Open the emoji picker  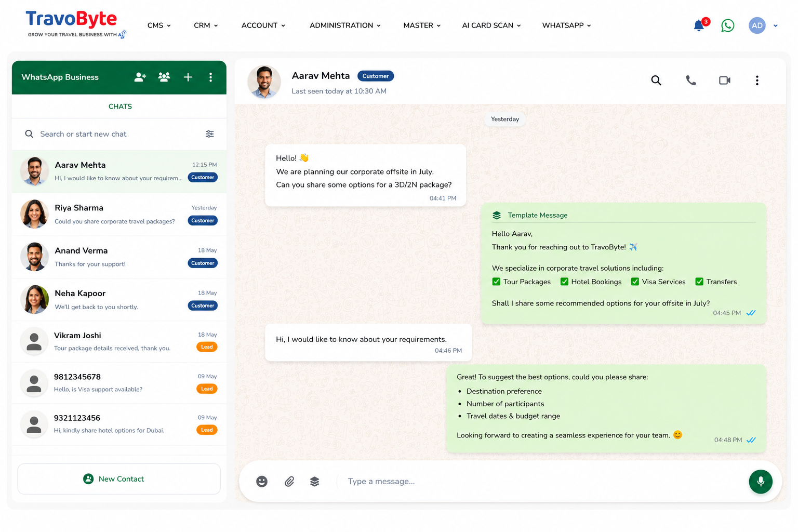tap(262, 482)
